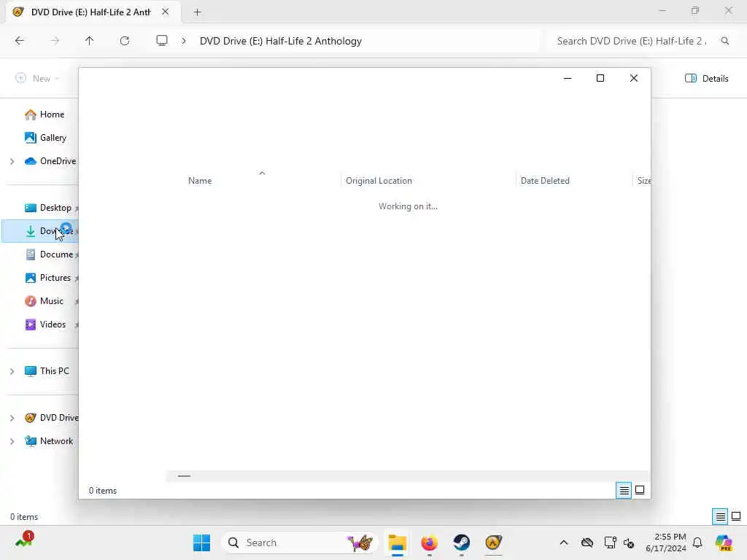Image resolution: width=747 pixels, height=560 pixels.
Task: Open the notifications bell
Action: click(697, 542)
